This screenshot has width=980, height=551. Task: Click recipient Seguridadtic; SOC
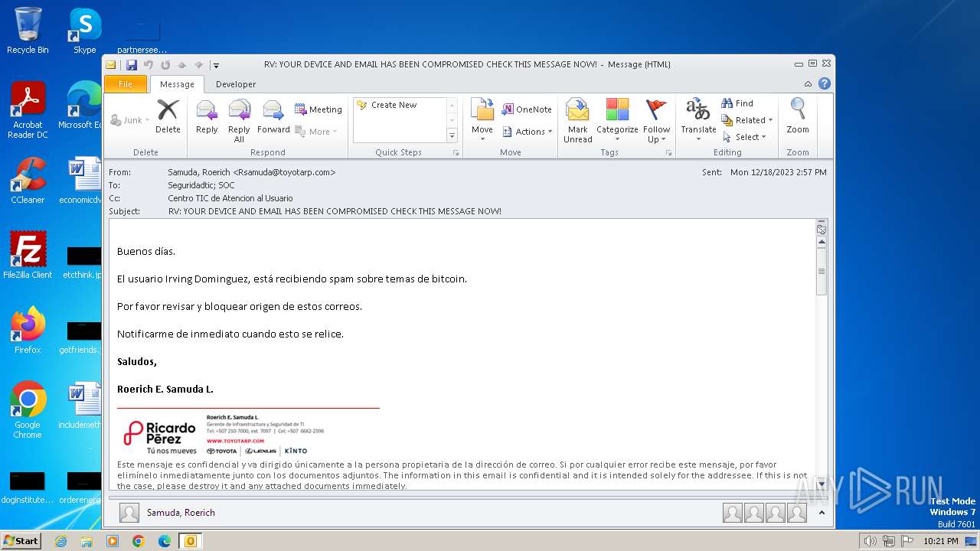(x=201, y=185)
